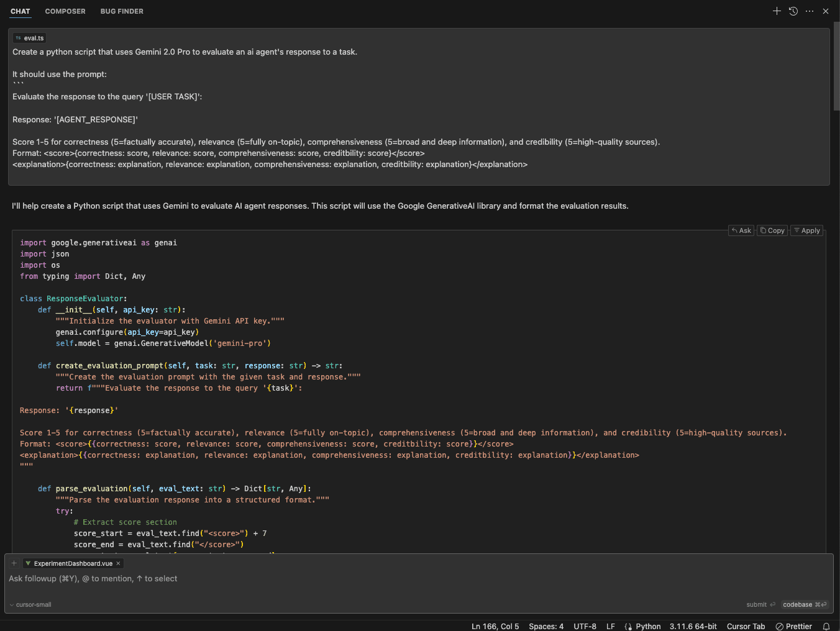This screenshot has height=631, width=840.
Task: Go to line via Ln 166, Col 5
Action: tap(495, 626)
